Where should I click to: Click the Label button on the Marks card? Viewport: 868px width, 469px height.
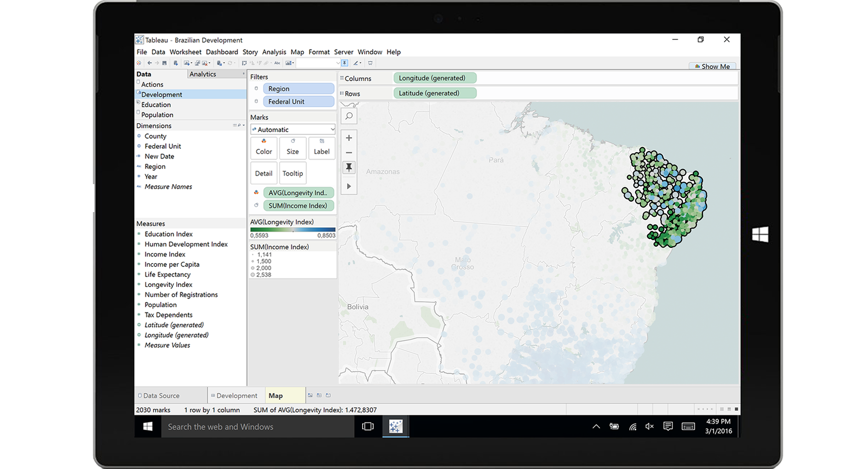pos(322,148)
